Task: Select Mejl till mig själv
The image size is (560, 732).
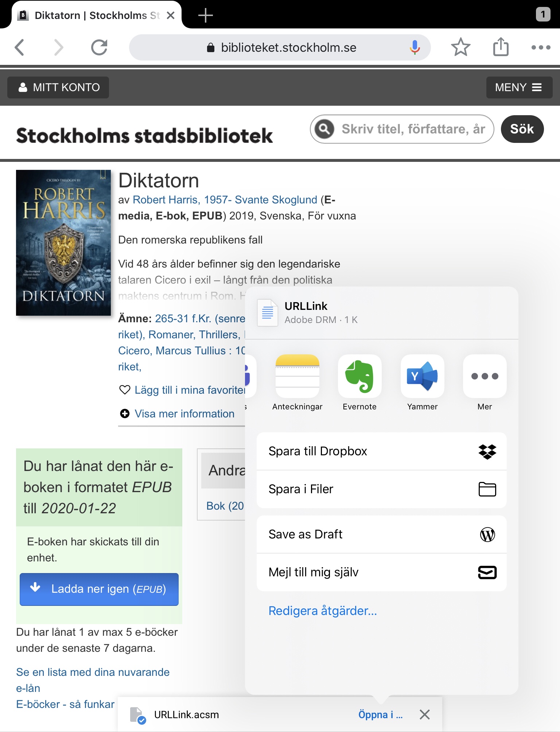Action: tap(381, 572)
